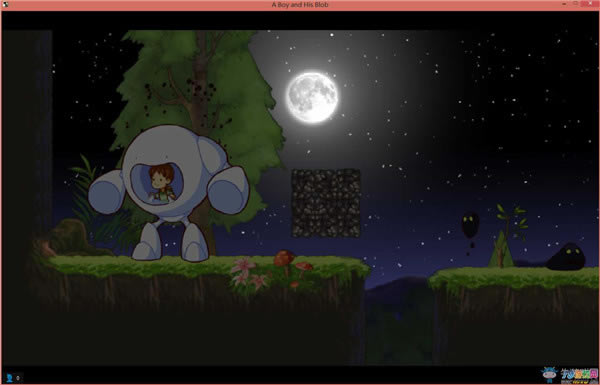Image resolution: width=600 pixels, height=385 pixels.
Task: Click the player counter number at bottom left
Action: coord(18,378)
